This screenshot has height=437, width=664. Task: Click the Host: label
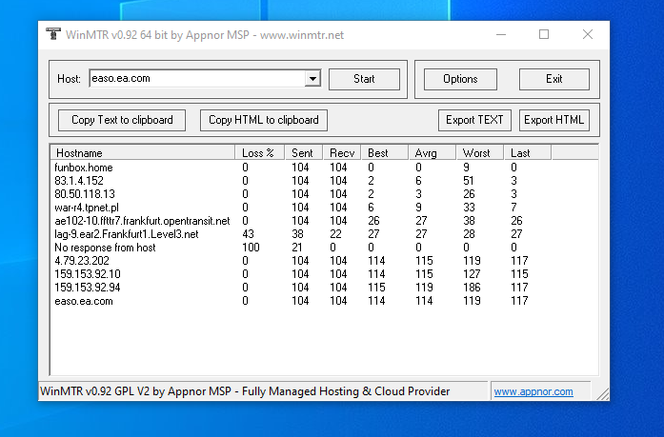point(69,79)
